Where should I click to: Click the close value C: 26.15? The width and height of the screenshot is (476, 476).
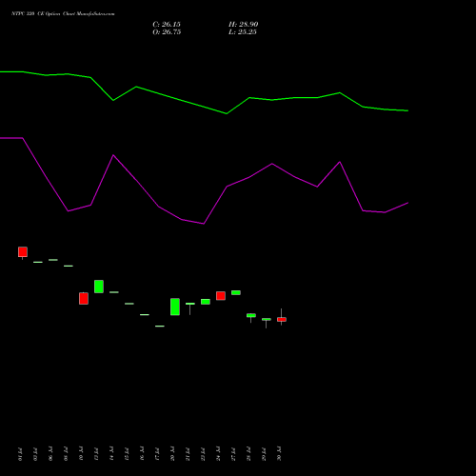(167, 25)
